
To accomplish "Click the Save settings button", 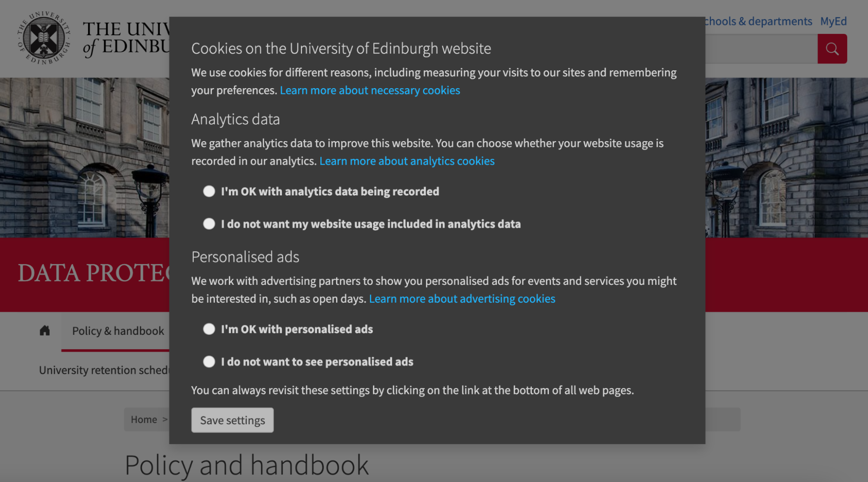I will pos(232,419).
